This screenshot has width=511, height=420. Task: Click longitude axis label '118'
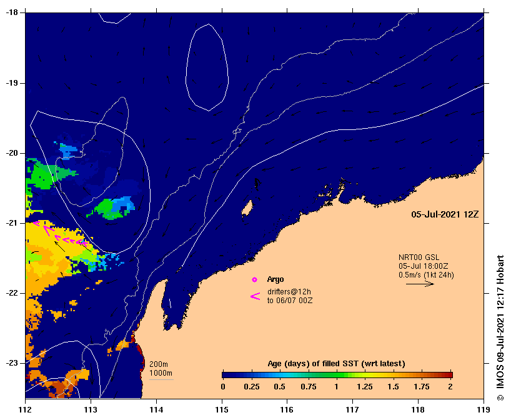point(418,410)
